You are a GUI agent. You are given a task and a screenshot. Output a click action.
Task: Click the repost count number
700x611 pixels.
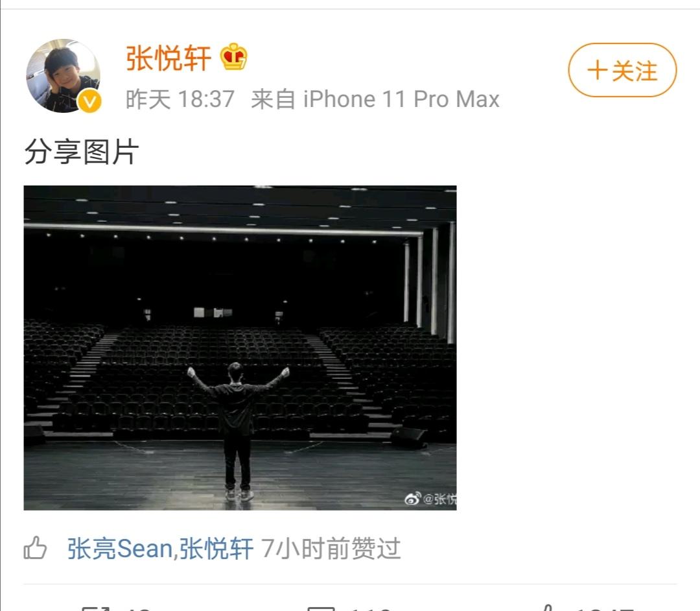[139, 609]
